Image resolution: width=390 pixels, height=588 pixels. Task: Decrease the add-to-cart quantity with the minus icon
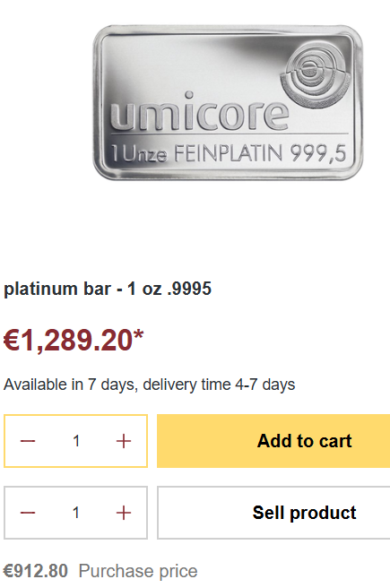[x=28, y=441]
